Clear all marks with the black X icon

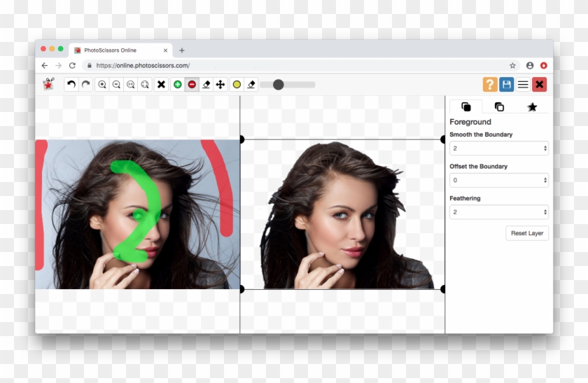pyautogui.click(x=161, y=85)
